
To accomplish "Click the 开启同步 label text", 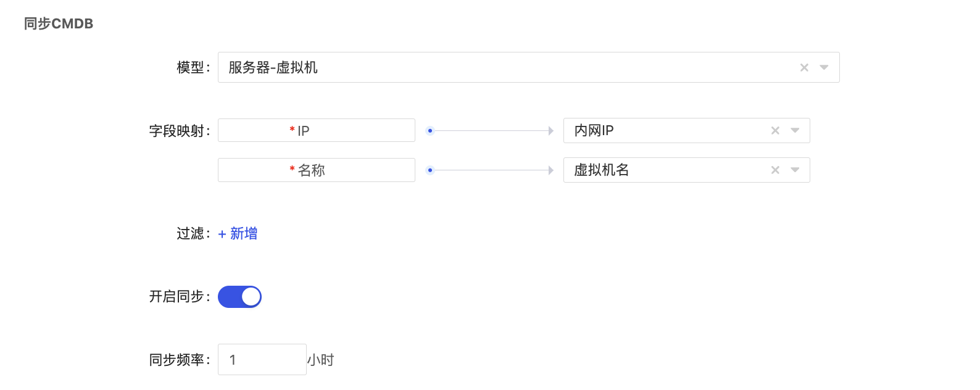I will coord(176,297).
